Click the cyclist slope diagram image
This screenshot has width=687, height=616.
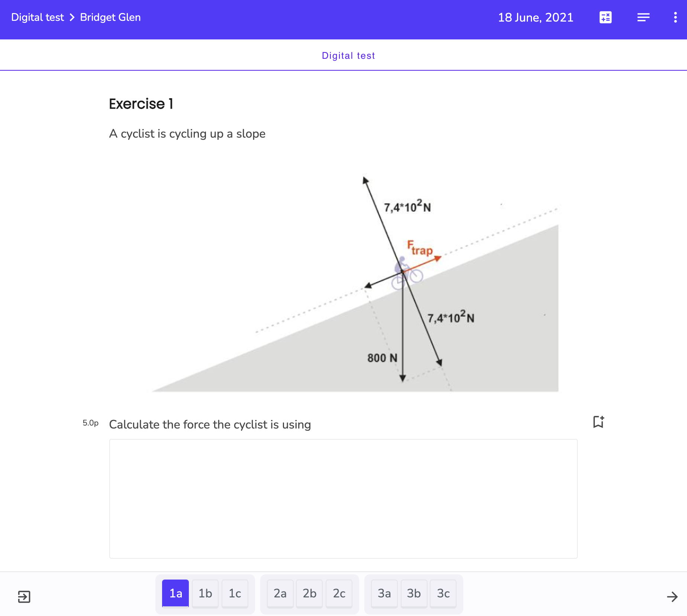tap(355, 283)
